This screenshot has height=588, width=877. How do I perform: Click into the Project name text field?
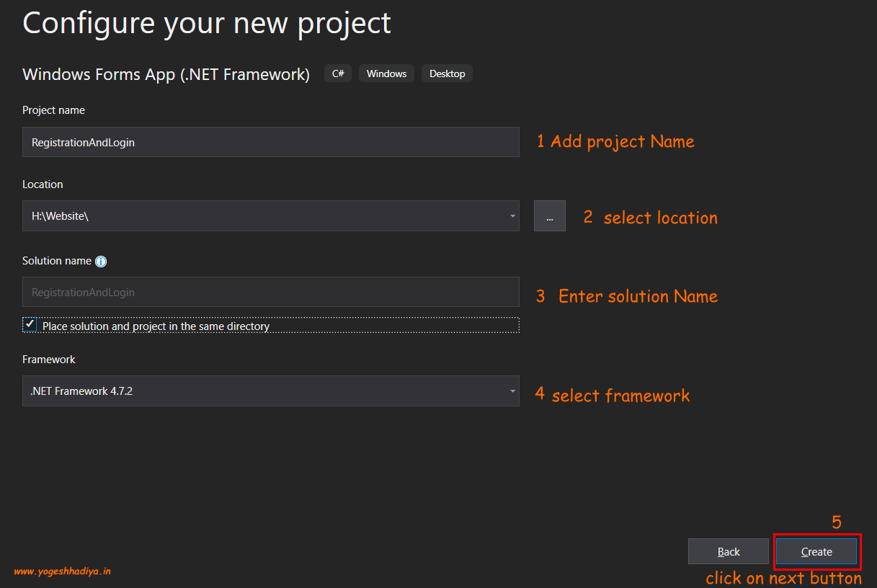(x=270, y=143)
